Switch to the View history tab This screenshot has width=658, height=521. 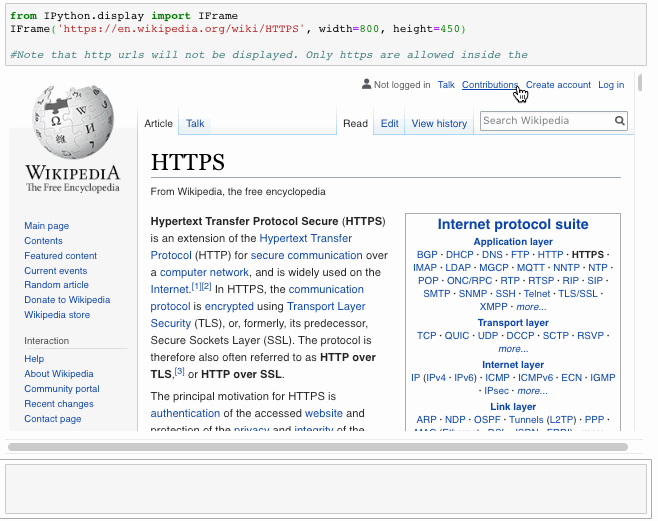coord(439,124)
